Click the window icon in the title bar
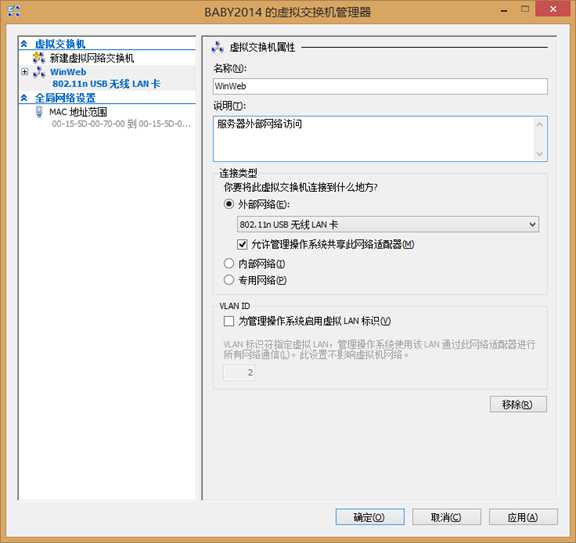This screenshot has height=543, width=576. click(14, 11)
